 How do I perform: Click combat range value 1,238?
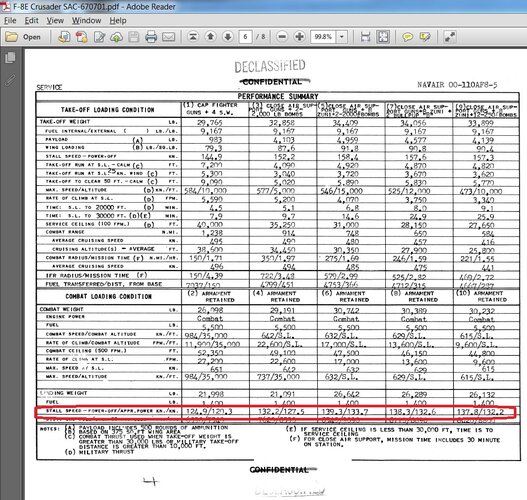click(x=212, y=233)
